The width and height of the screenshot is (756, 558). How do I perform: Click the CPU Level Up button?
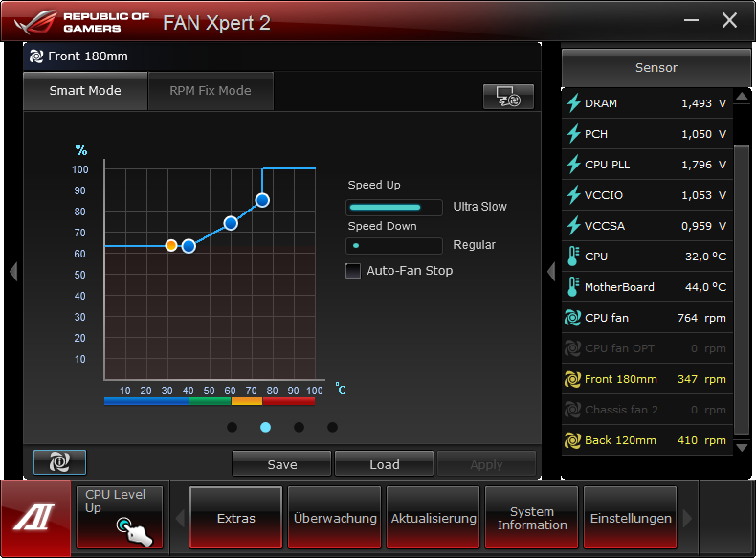coord(120,517)
